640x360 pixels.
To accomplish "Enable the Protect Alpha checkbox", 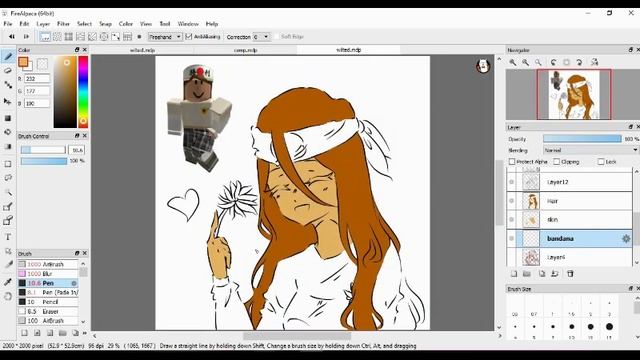I will pos(512,162).
